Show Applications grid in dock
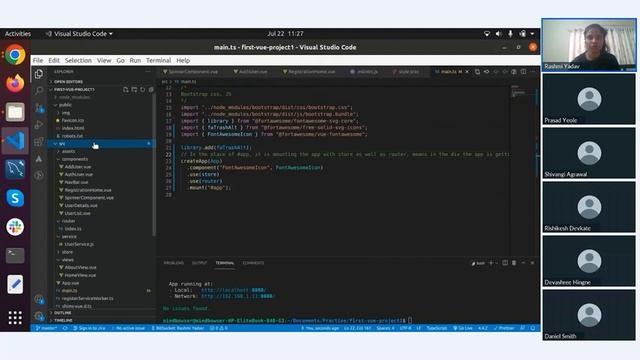Viewport: 640px width, 360px height. point(15,318)
